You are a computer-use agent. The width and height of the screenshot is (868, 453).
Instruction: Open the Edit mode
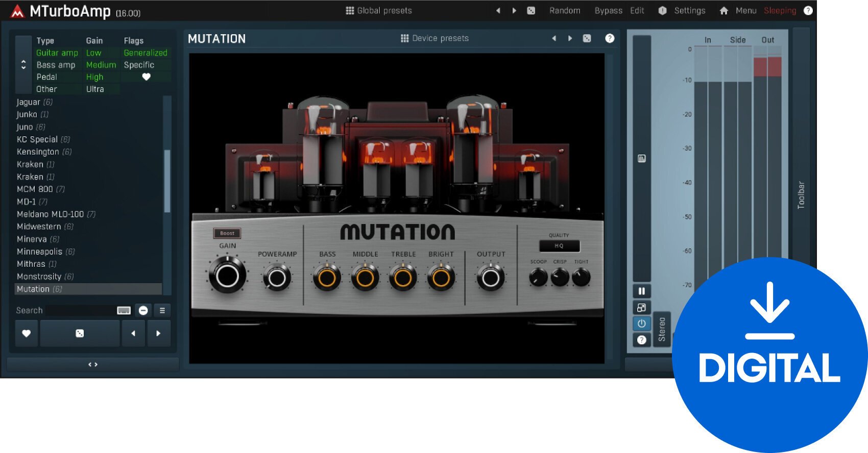click(x=637, y=11)
